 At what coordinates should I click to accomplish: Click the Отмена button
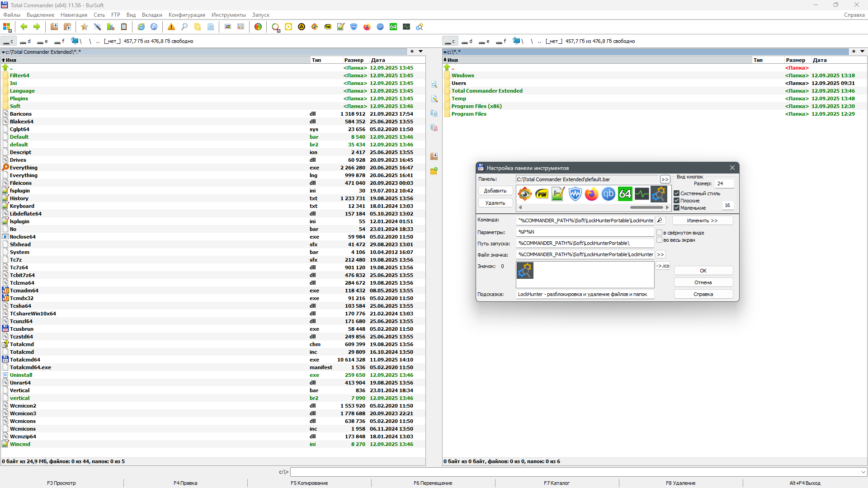pyautogui.click(x=703, y=282)
